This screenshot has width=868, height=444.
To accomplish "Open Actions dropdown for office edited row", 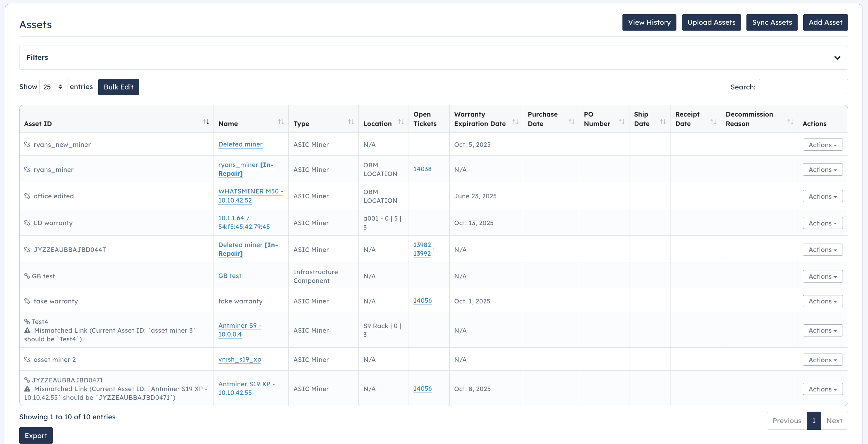I will tap(822, 196).
